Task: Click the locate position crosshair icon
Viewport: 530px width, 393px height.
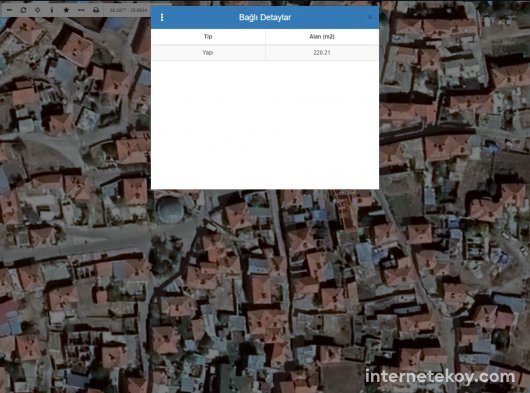Action: pos(38,10)
